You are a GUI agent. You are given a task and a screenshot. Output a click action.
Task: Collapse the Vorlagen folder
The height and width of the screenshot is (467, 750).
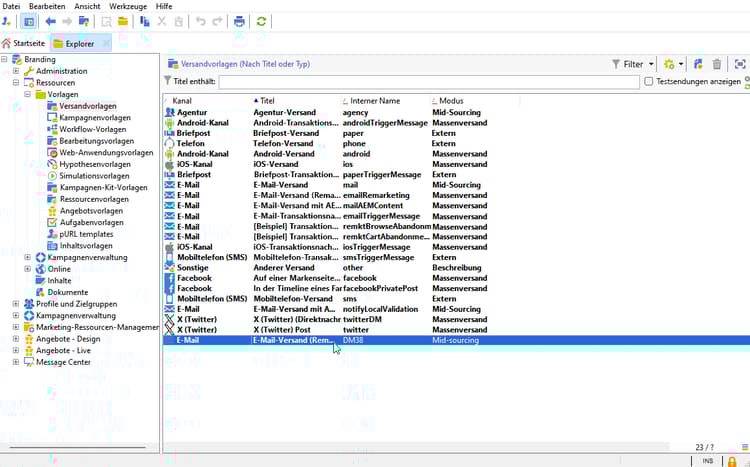[x=27, y=94]
